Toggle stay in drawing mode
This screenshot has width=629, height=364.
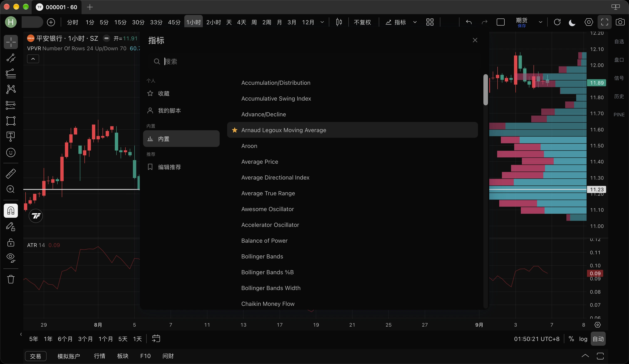click(11, 227)
